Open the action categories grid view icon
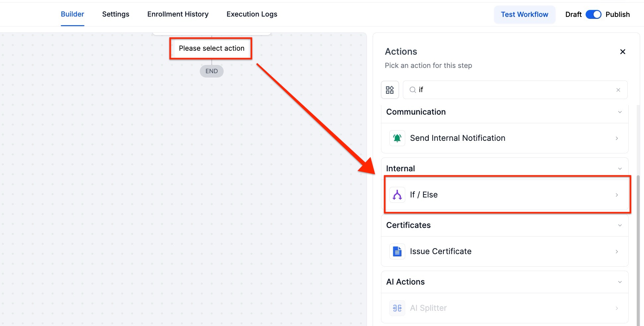The height and width of the screenshot is (326, 644). click(390, 90)
